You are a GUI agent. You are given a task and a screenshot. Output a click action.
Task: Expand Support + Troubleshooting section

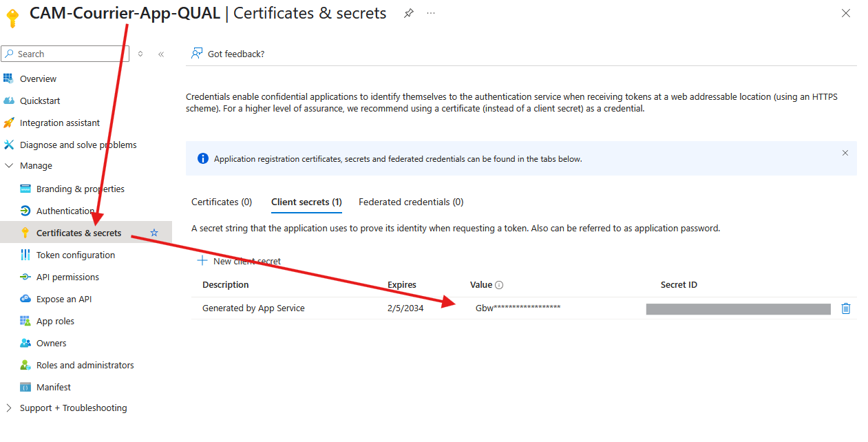[9, 408]
